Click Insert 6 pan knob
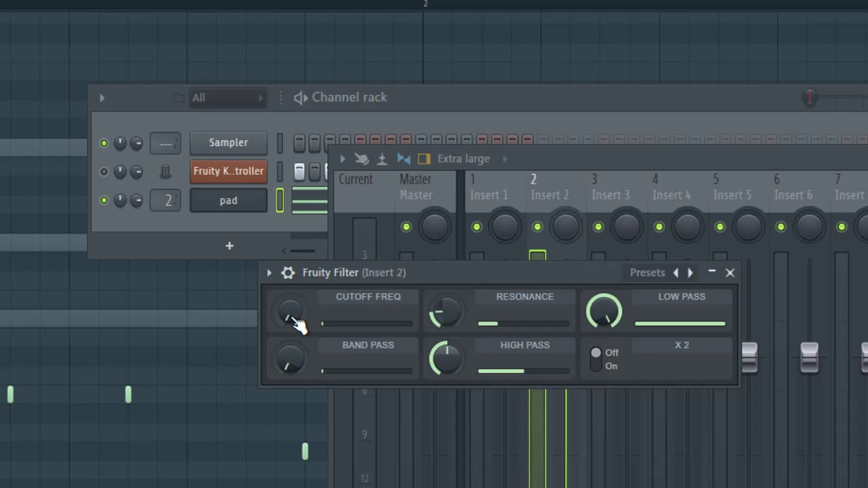 [810, 227]
